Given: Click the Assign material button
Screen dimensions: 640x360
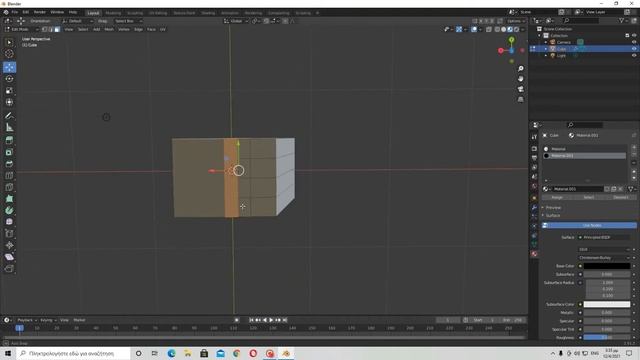Looking at the screenshot, I should coord(557,198).
